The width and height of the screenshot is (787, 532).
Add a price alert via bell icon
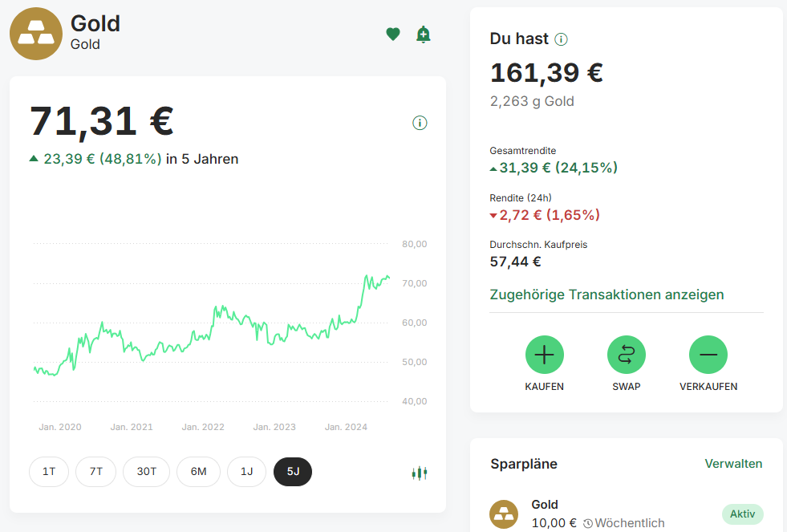pos(424,34)
